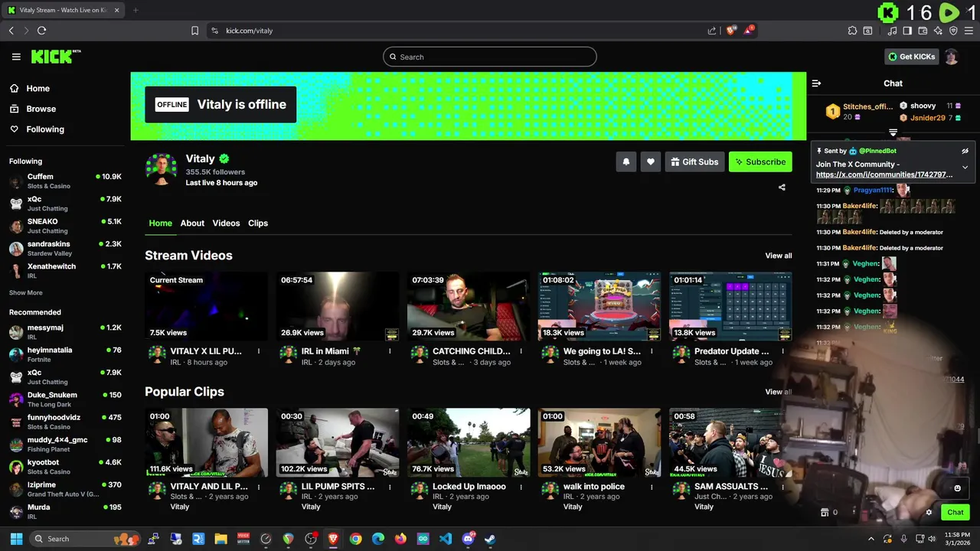Click the green Chat send button
Image resolution: width=980 pixels, height=551 pixels.
955,512
